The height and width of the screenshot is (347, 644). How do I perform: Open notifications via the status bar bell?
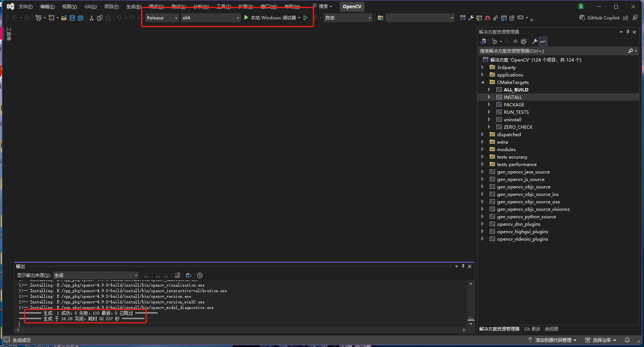[x=627, y=340]
